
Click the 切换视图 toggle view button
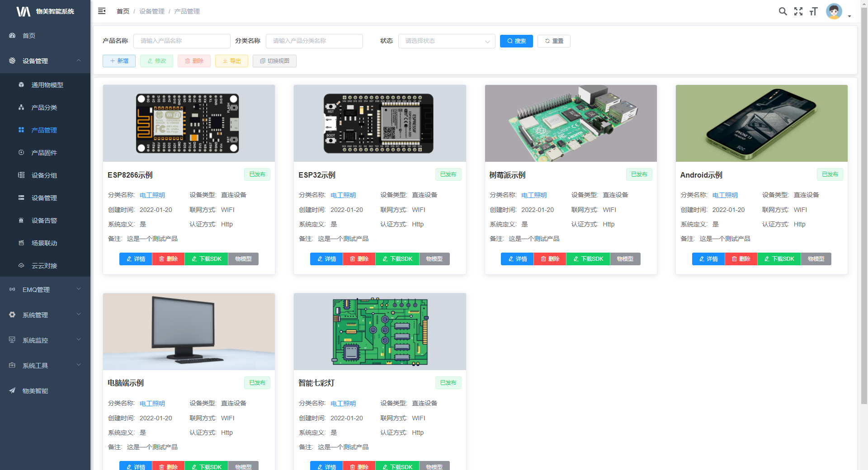[x=274, y=61]
